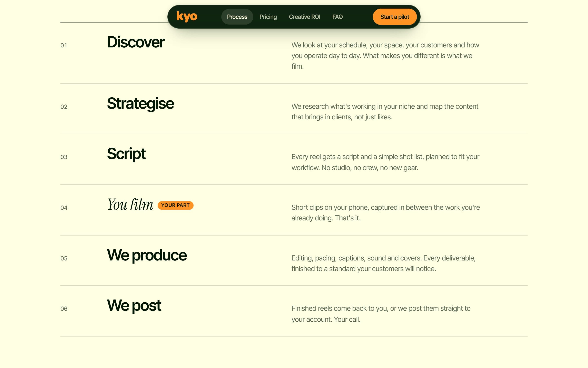Click the You film heading
Screen dimensions: 588x368
[x=130, y=204]
